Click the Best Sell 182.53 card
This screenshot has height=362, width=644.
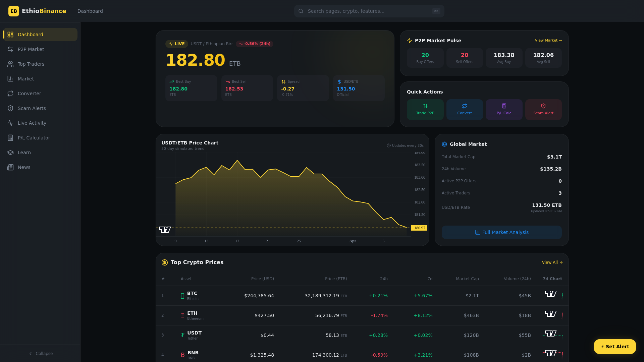click(x=247, y=88)
